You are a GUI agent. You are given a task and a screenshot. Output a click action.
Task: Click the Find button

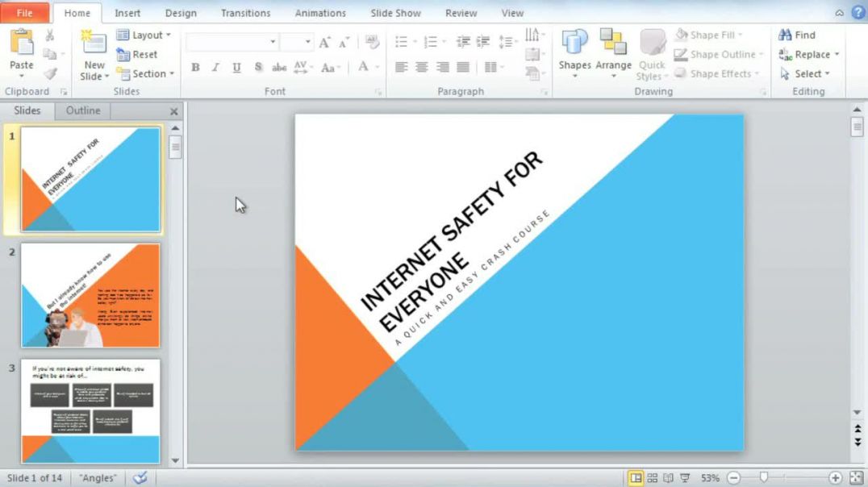(x=797, y=35)
